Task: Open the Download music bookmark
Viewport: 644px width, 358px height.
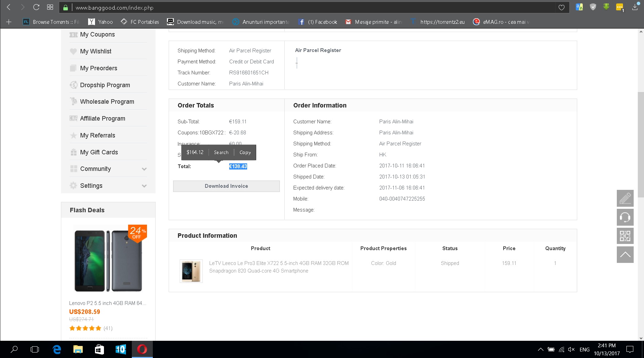Action: point(195,22)
